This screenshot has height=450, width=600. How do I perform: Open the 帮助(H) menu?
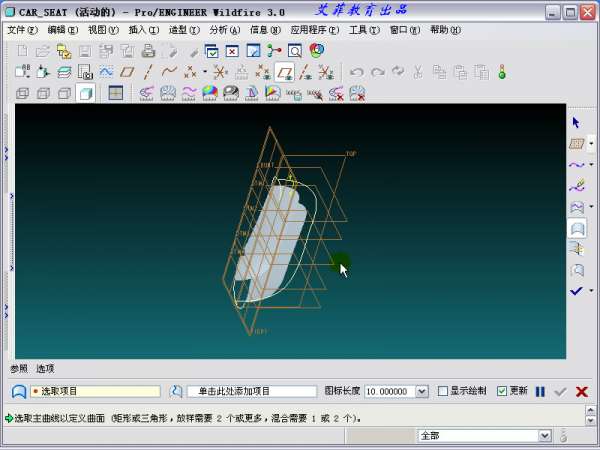click(x=445, y=30)
